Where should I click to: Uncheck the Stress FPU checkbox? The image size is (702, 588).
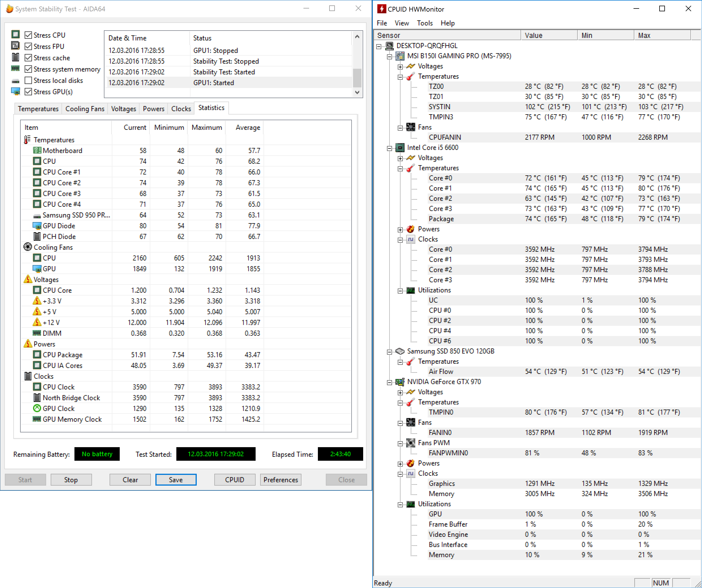tap(28, 46)
